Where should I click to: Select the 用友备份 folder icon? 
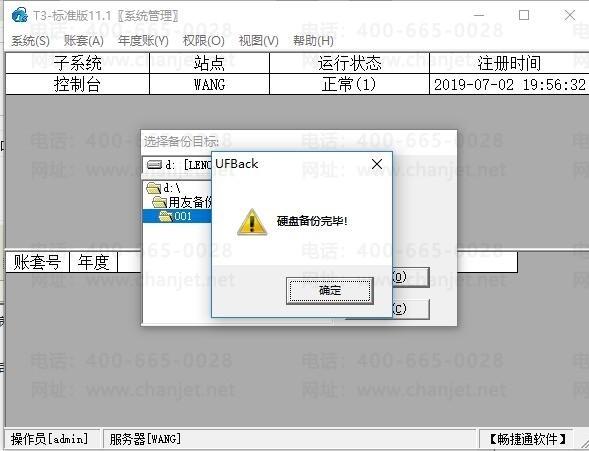[160, 202]
